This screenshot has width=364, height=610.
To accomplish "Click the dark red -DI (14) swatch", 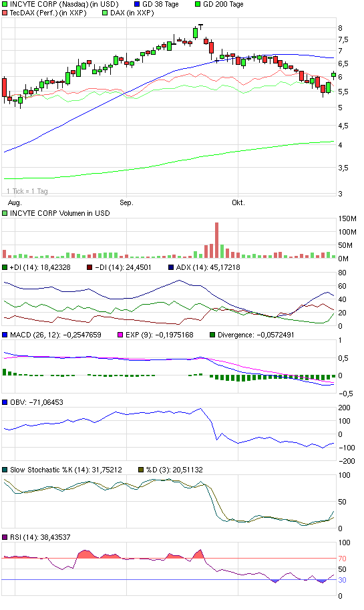I will pyautogui.click(x=89, y=267).
